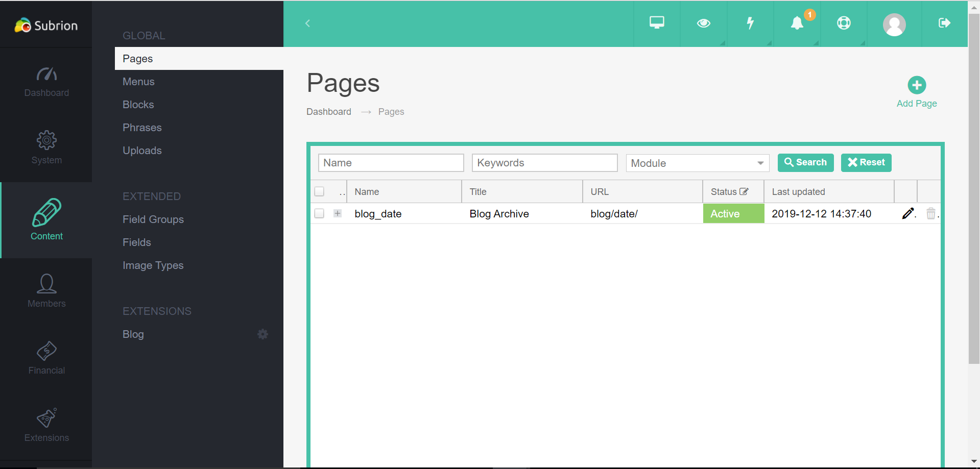The width and height of the screenshot is (980, 469).
Task: Edit blog_date with the pencil icon
Action: click(908, 213)
